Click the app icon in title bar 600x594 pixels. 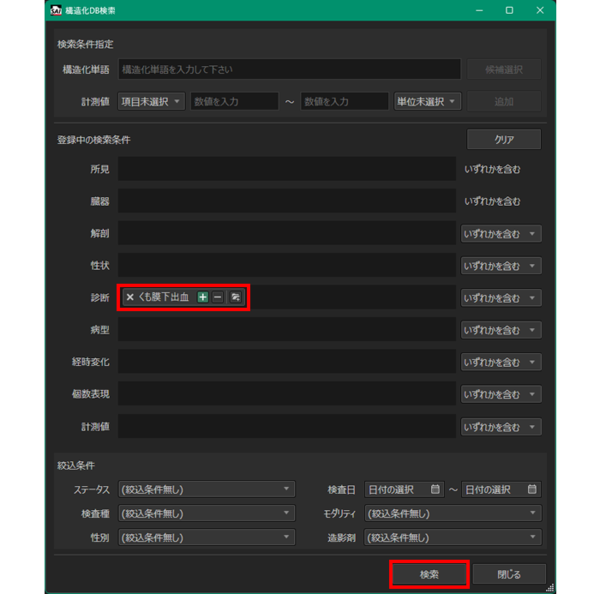(x=57, y=10)
